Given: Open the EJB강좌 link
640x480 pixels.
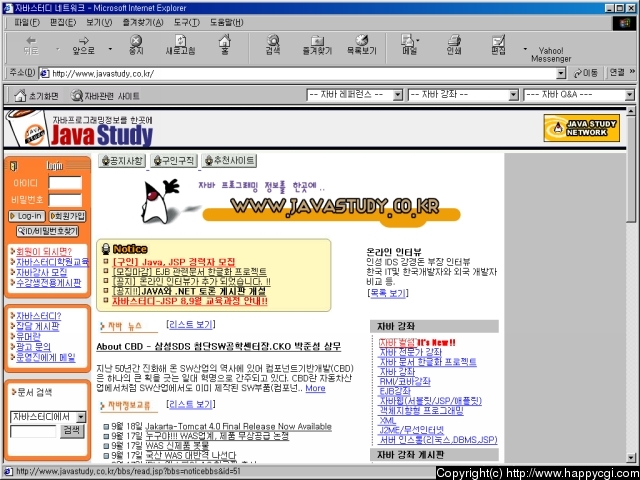Looking at the screenshot, I should point(395,391).
